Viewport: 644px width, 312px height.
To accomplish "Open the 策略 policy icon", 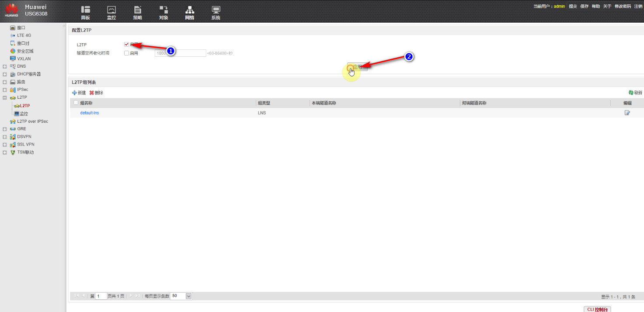I will click(x=137, y=10).
